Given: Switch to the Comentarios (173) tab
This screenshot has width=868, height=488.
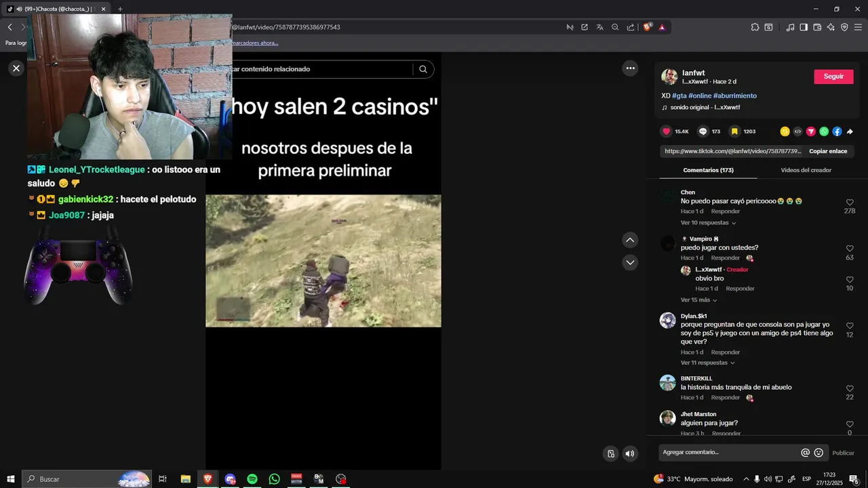Looking at the screenshot, I should [708, 170].
